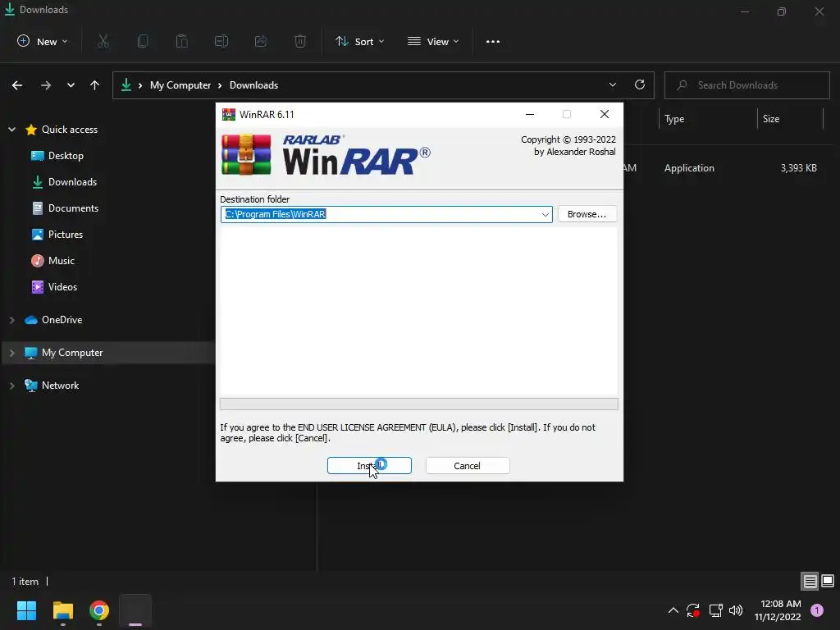Show hidden system tray icons
Viewport: 840px width, 630px height.
tap(673, 610)
